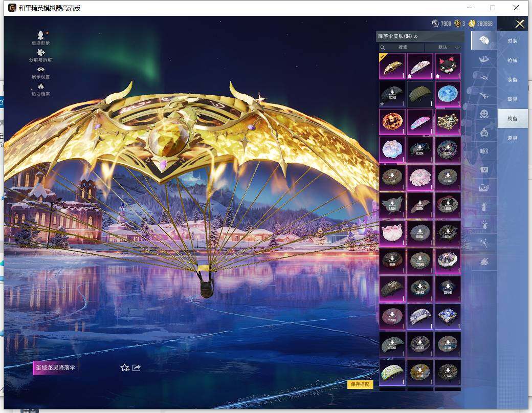This screenshot has height=413, width=532.
Task: Click the share arrow icon beside the star
Action: coord(137,367)
